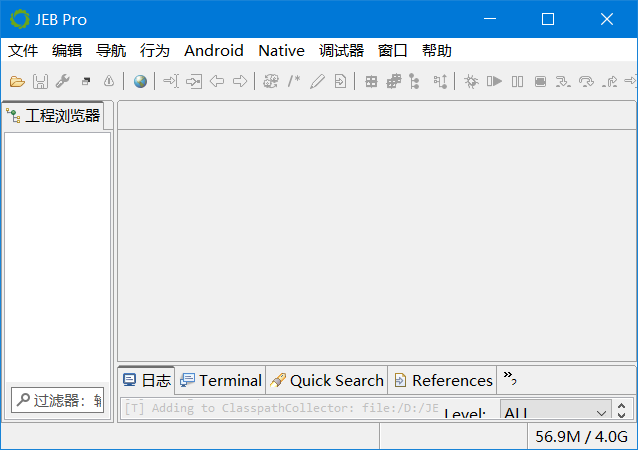Screen dimensions: 638x450
Task: Show hidden tabs with the » chevron
Action: tap(509, 378)
